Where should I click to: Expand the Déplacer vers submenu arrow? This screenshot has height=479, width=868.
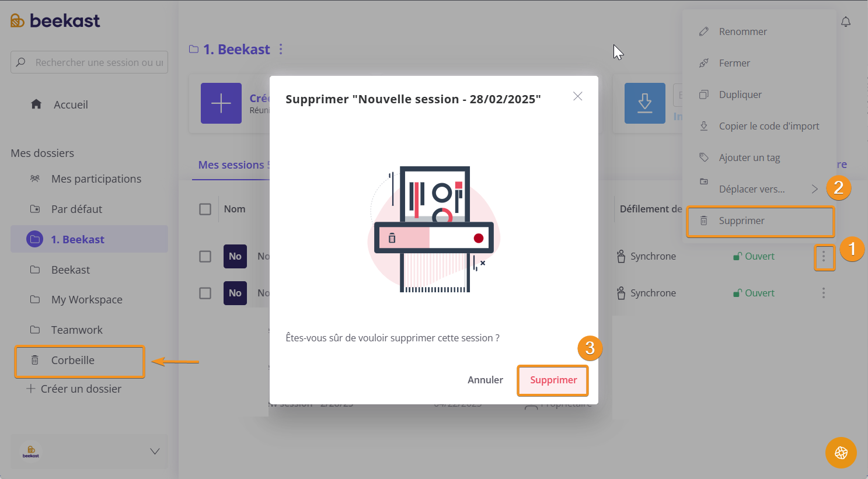(814, 188)
